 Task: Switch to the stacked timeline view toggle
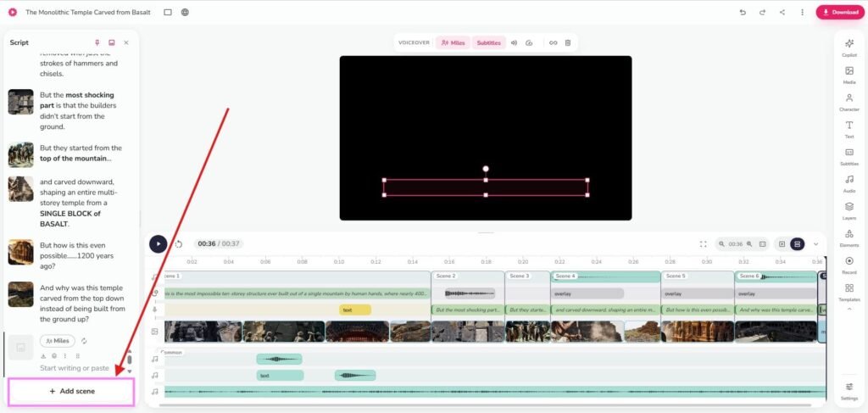click(797, 243)
